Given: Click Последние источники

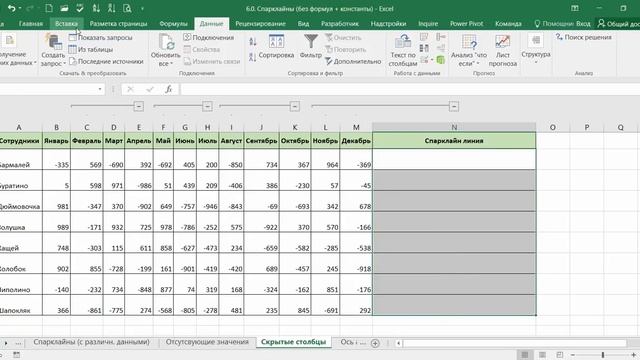Looking at the screenshot, I should pyautogui.click(x=106, y=62).
